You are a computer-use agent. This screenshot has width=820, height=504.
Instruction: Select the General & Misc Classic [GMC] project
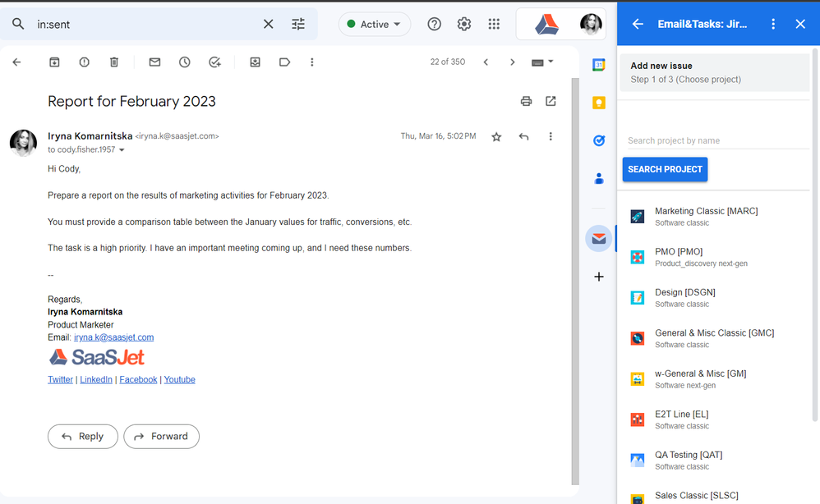point(714,338)
